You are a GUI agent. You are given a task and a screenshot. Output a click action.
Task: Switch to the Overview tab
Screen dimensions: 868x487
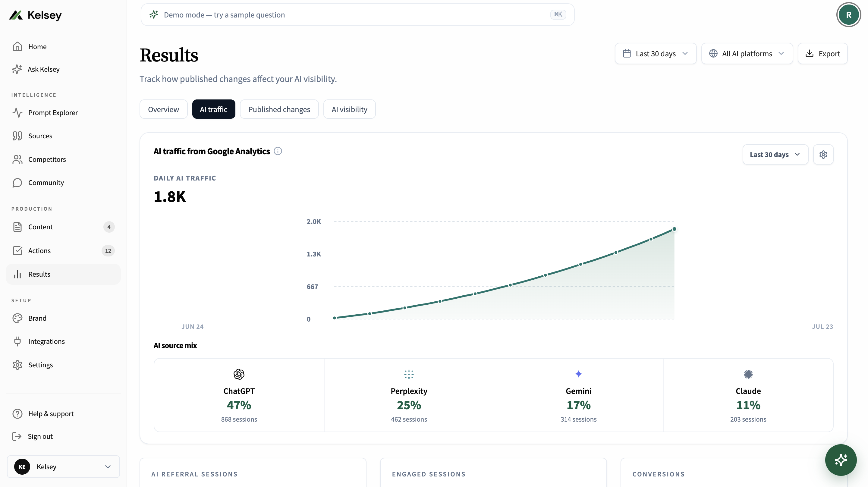coord(163,109)
